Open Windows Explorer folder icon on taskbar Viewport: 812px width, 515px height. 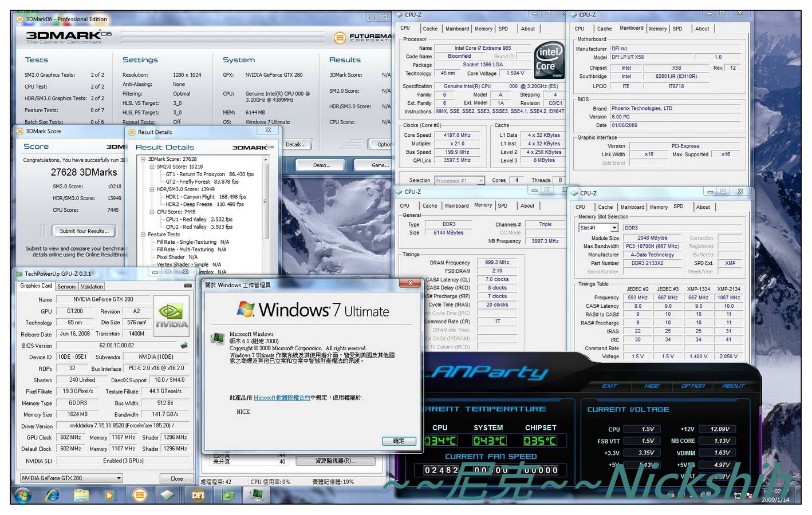tap(81, 495)
